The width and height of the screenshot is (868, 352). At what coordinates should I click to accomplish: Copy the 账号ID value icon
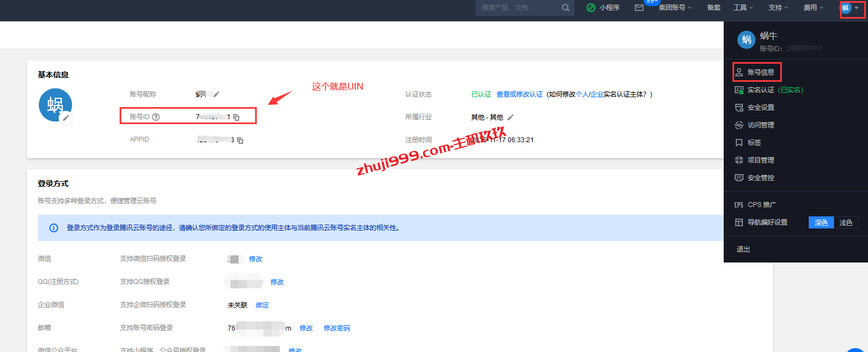[236, 118]
